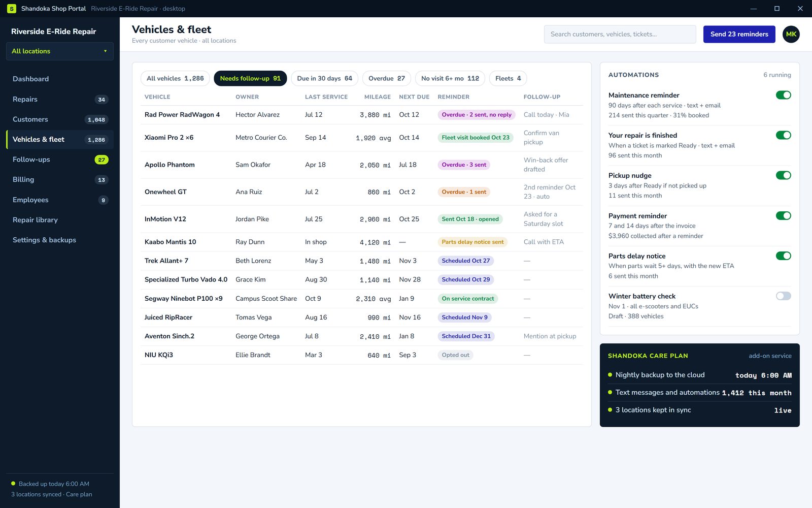Open Repair library

point(59,220)
